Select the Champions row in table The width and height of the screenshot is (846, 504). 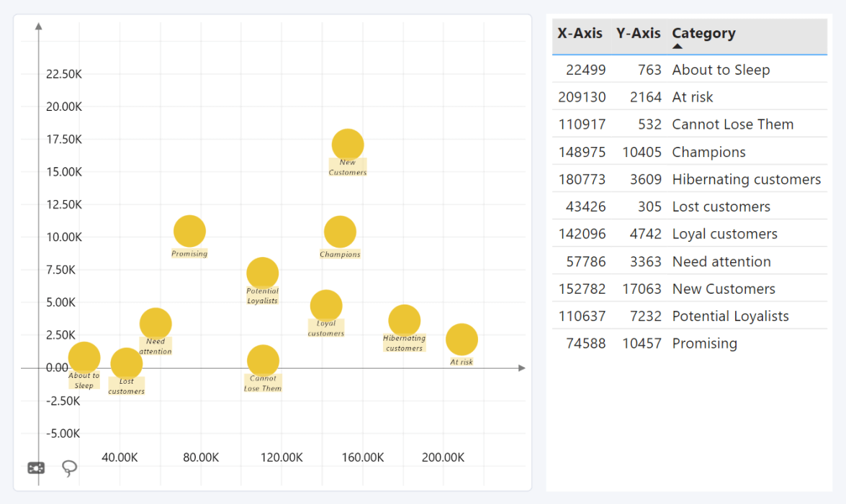(708, 152)
